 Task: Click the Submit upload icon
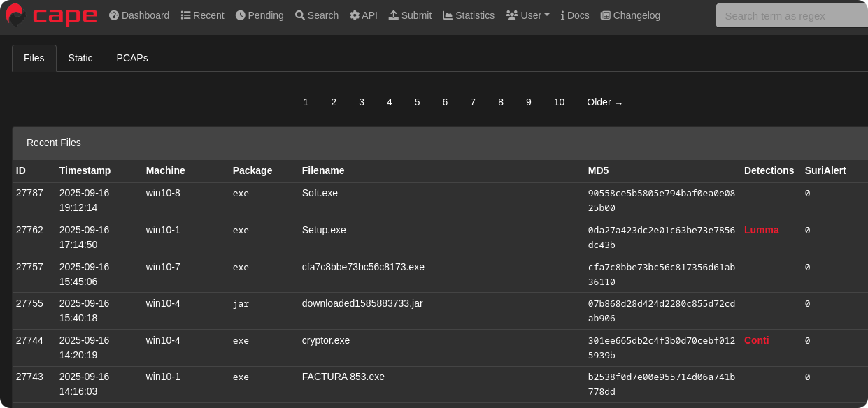394,15
